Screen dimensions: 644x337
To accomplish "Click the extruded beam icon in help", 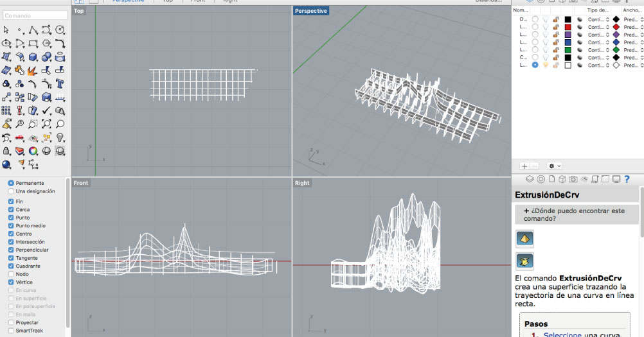I will 524,261.
